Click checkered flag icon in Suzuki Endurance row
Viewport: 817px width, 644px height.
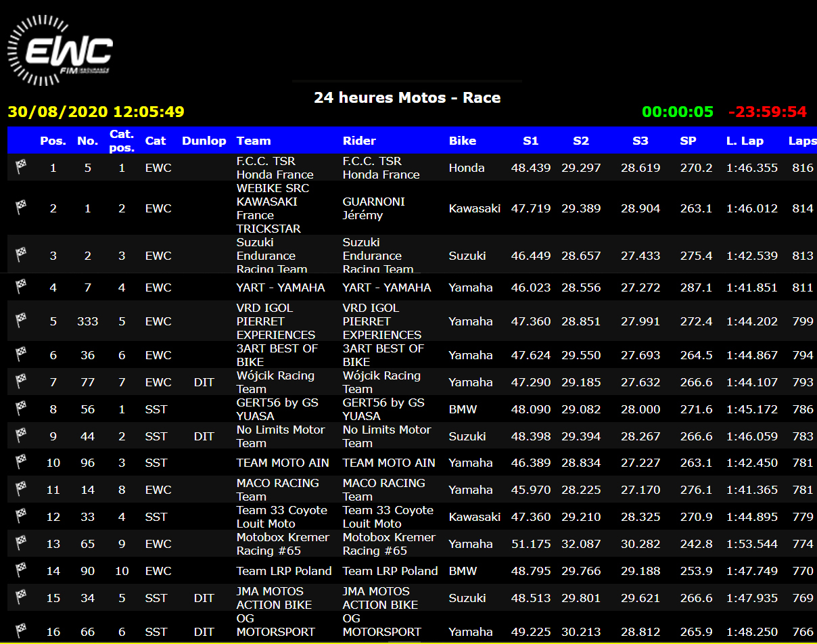(21, 254)
